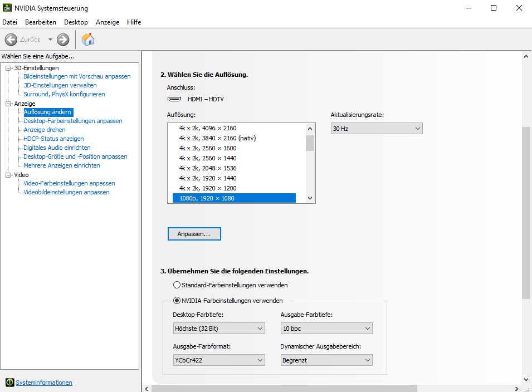The image size is (532, 392).
Task: Select resolution 2048 × 1536
Action: [234, 168]
